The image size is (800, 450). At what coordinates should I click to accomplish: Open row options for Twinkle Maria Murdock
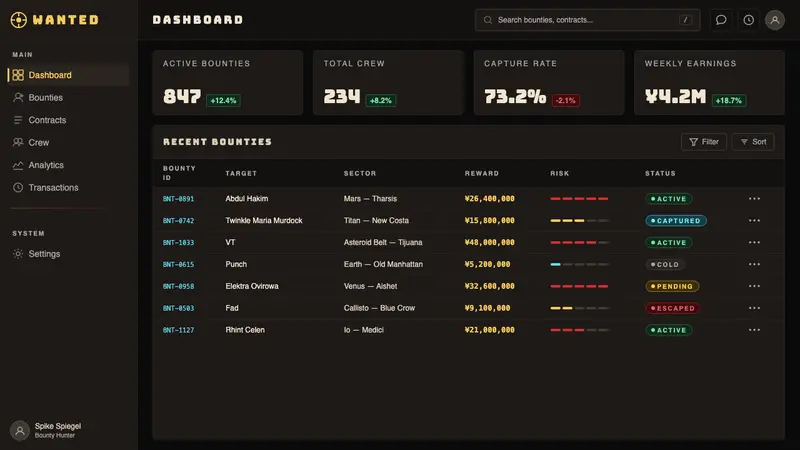[x=754, y=220]
